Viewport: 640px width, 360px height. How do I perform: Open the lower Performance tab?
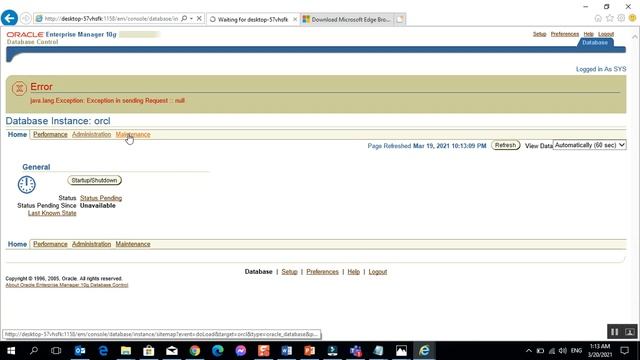pyautogui.click(x=50, y=244)
